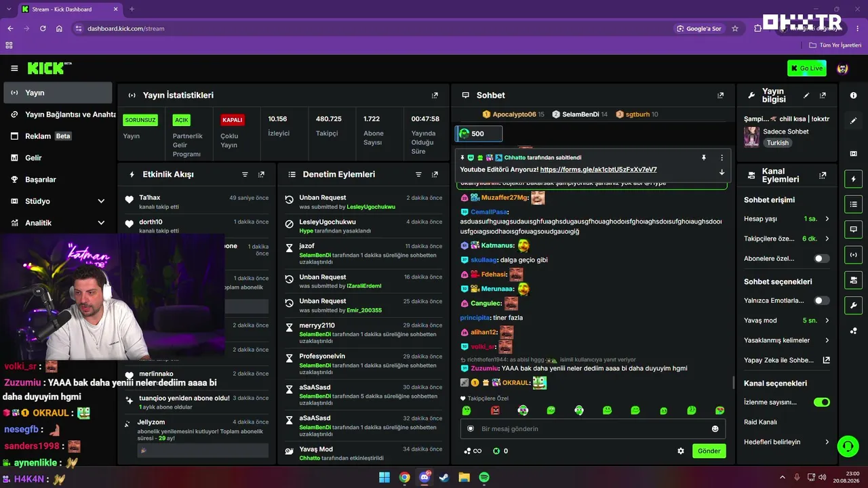Click the Turkish language tag

[x=778, y=143]
